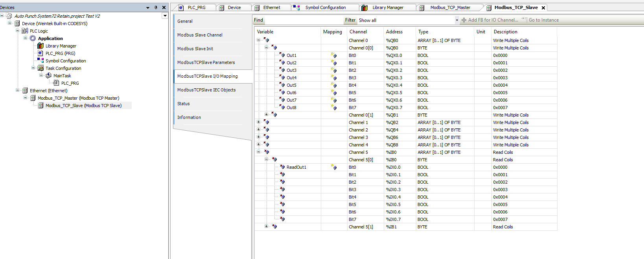Close the Devices panel

164,7
